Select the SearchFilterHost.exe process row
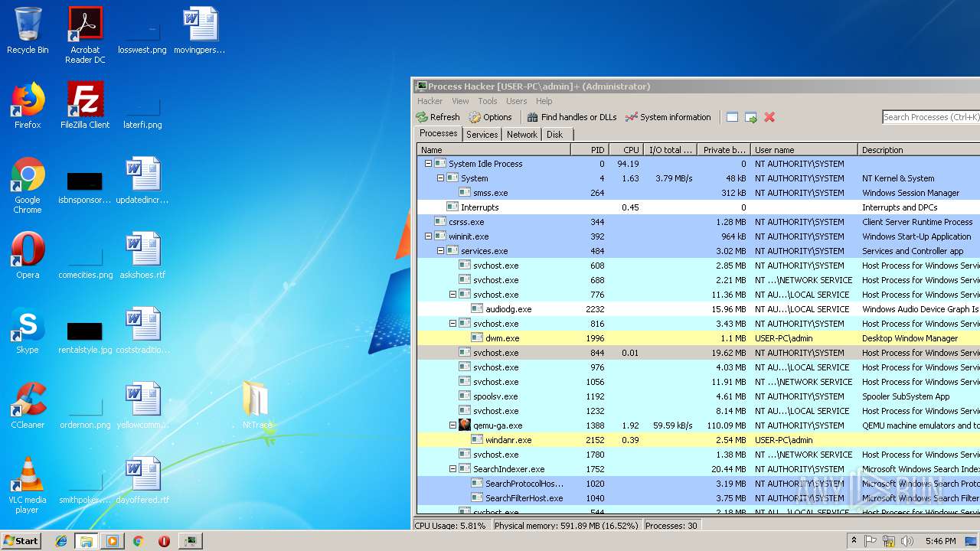 698,498
